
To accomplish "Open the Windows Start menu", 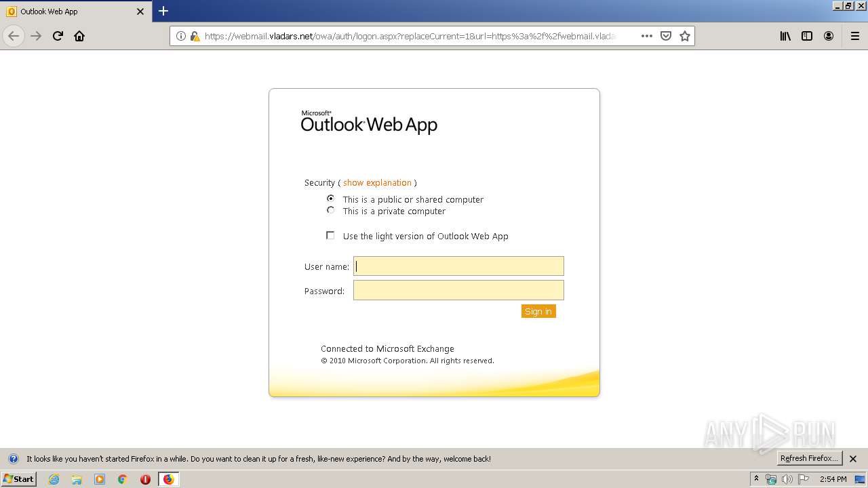I will click(18, 479).
